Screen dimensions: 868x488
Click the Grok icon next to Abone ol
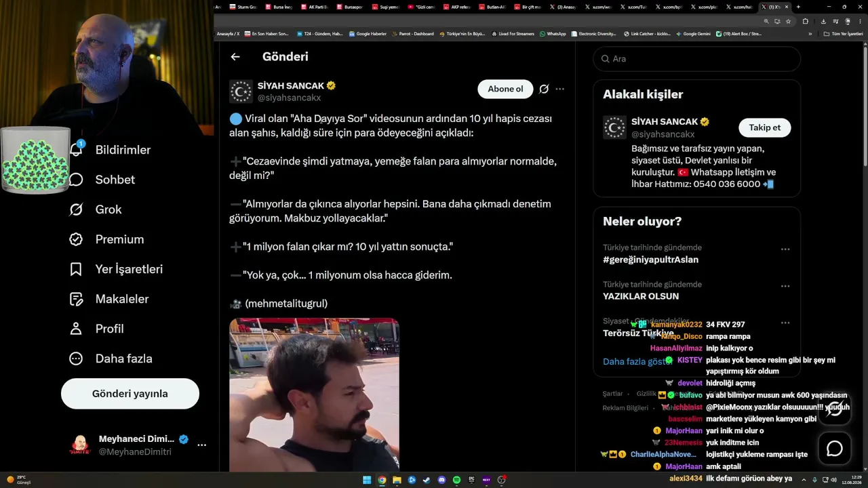point(544,89)
